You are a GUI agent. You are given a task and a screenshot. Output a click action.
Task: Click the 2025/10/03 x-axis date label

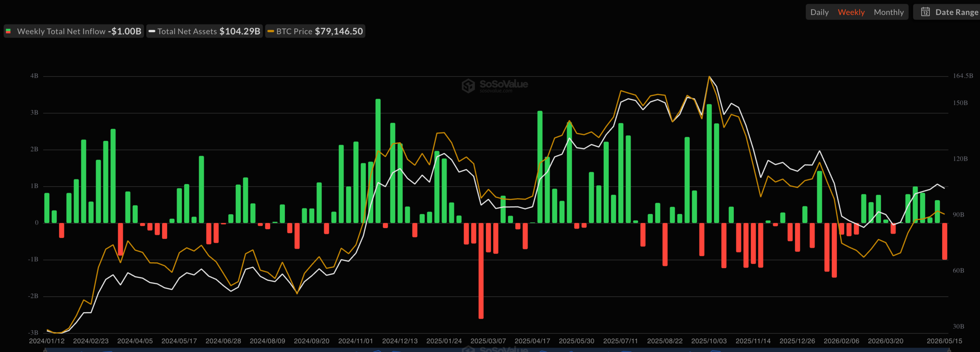[x=709, y=341]
